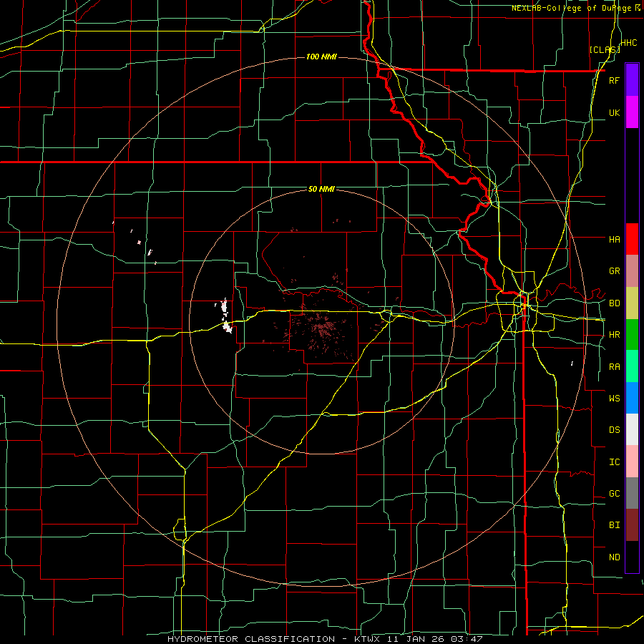Click the RA legend label
644x644 pixels.
click(x=614, y=367)
